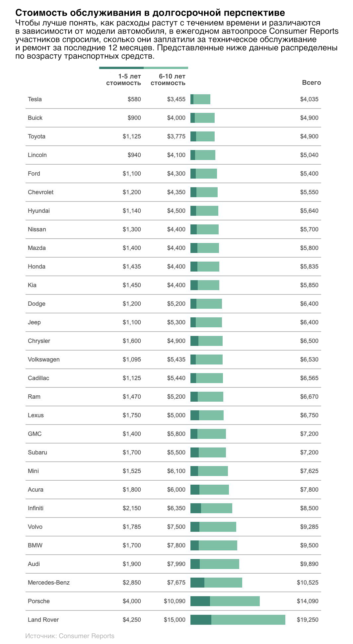The height and width of the screenshot is (644, 353).
Task: Click the Land Rover stacked bar
Action: (238, 620)
